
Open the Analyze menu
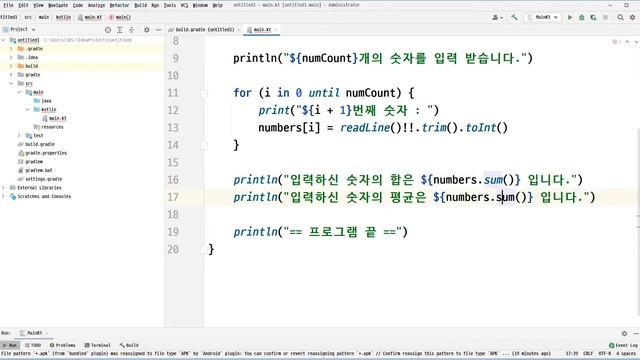click(96, 5)
